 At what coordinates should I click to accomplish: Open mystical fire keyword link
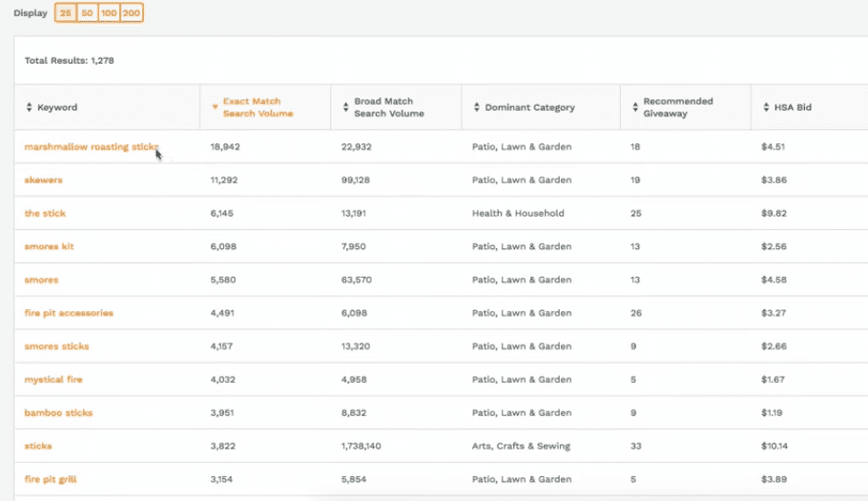pos(53,379)
